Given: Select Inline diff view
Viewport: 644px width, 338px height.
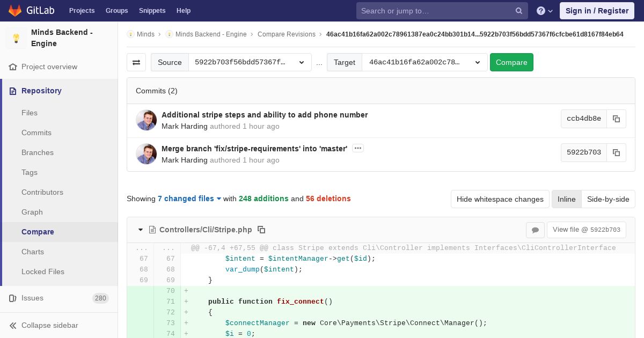Looking at the screenshot, I should [566, 199].
